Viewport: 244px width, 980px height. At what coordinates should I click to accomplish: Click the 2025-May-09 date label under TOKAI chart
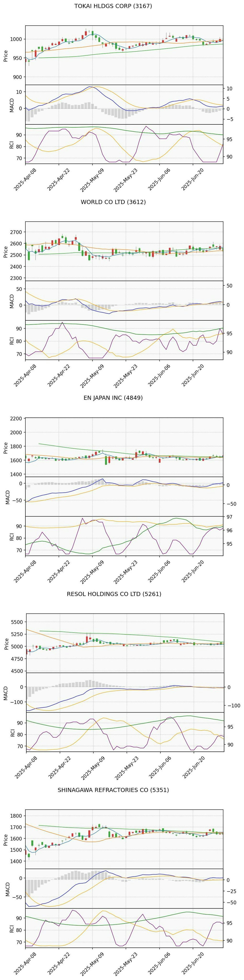(92, 179)
